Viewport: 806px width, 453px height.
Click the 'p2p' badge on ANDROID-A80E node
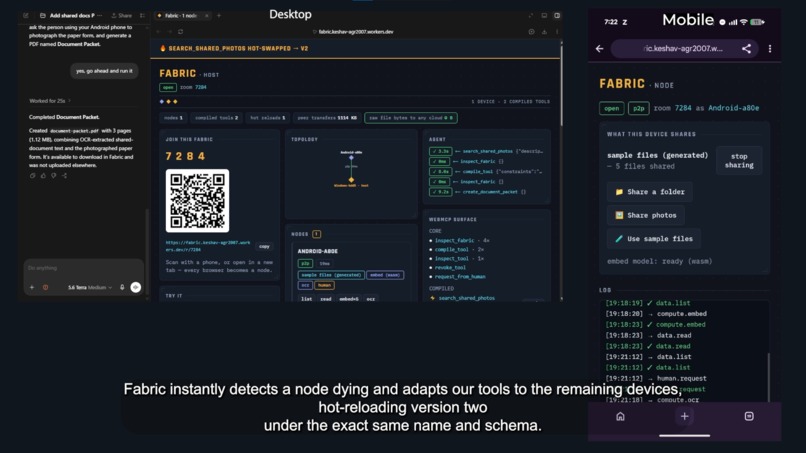coord(305,263)
